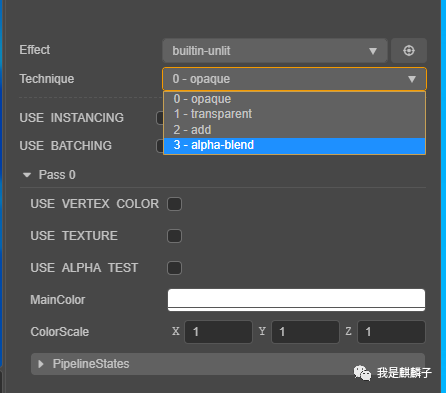Click the ColorScale X input field
This screenshot has height=393, width=446.
[218, 332]
